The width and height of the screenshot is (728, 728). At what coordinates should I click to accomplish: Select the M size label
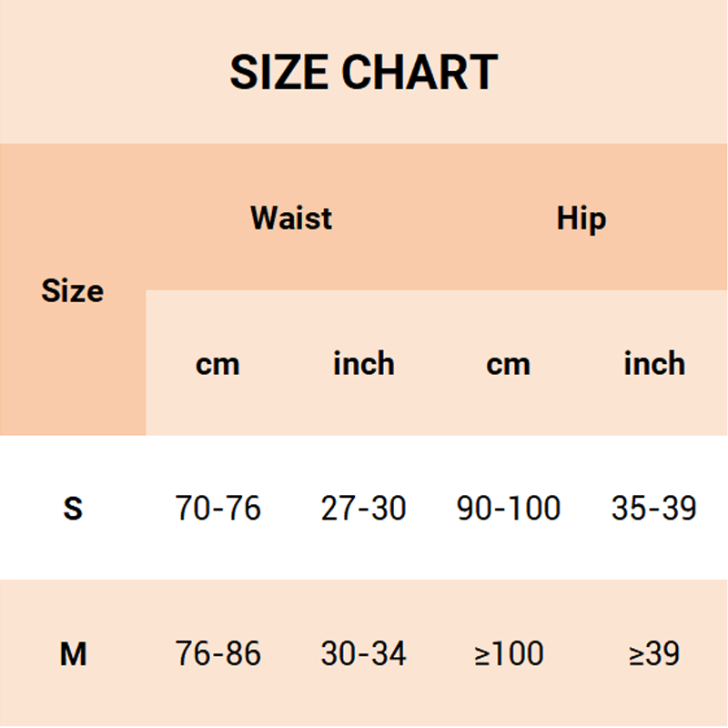click(x=73, y=653)
